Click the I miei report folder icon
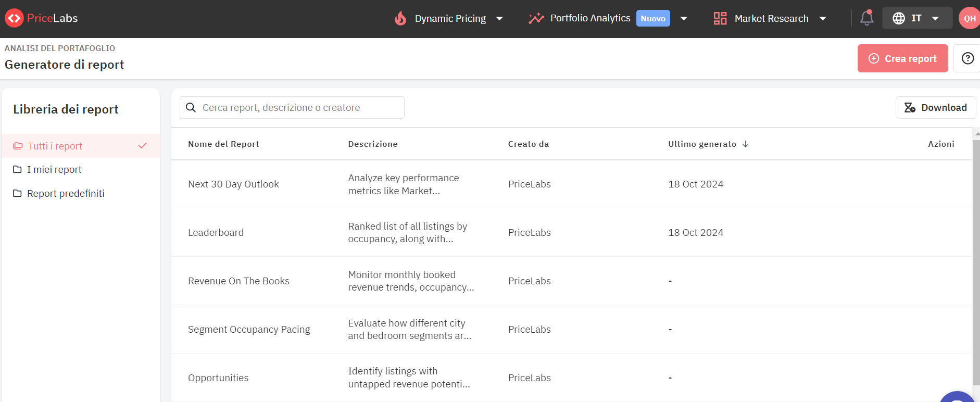The width and height of the screenshot is (980, 402). click(x=17, y=169)
